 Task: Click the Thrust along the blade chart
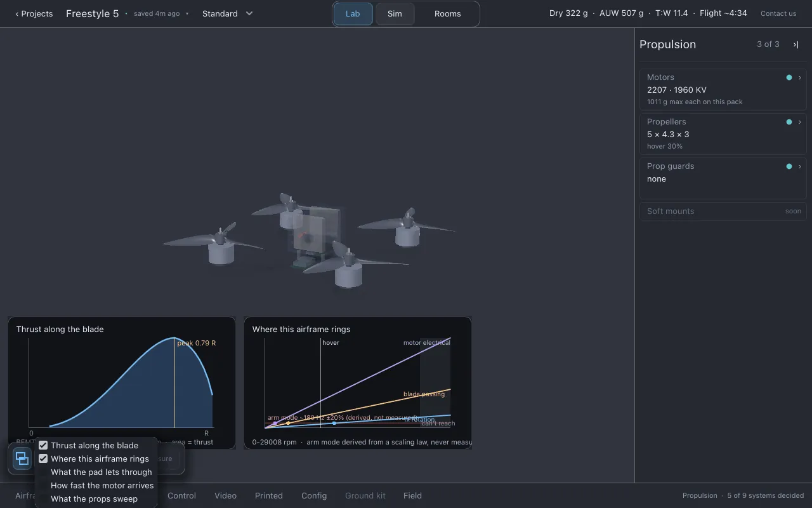(122, 383)
